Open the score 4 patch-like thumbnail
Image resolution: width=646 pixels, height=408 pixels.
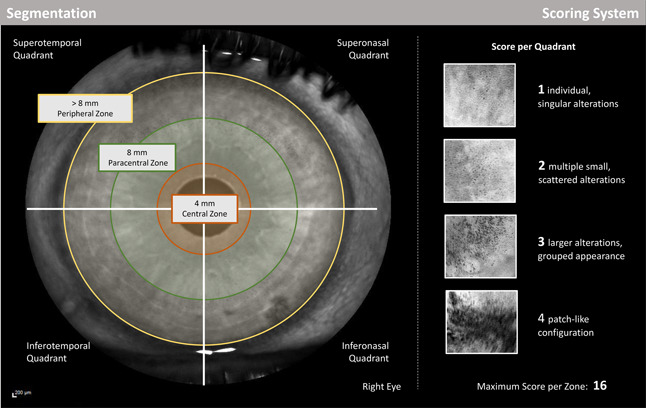(x=481, y=322)
